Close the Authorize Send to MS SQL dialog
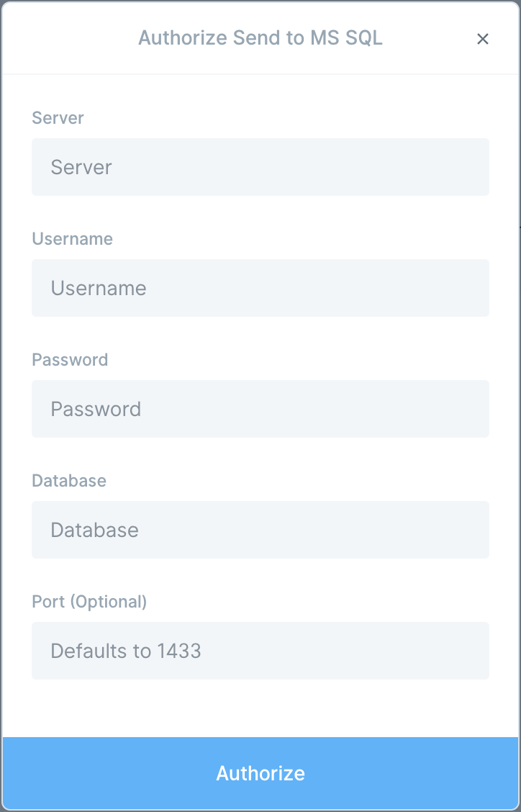Viewport: 521px width, 812px height. (x=483, y=39)
